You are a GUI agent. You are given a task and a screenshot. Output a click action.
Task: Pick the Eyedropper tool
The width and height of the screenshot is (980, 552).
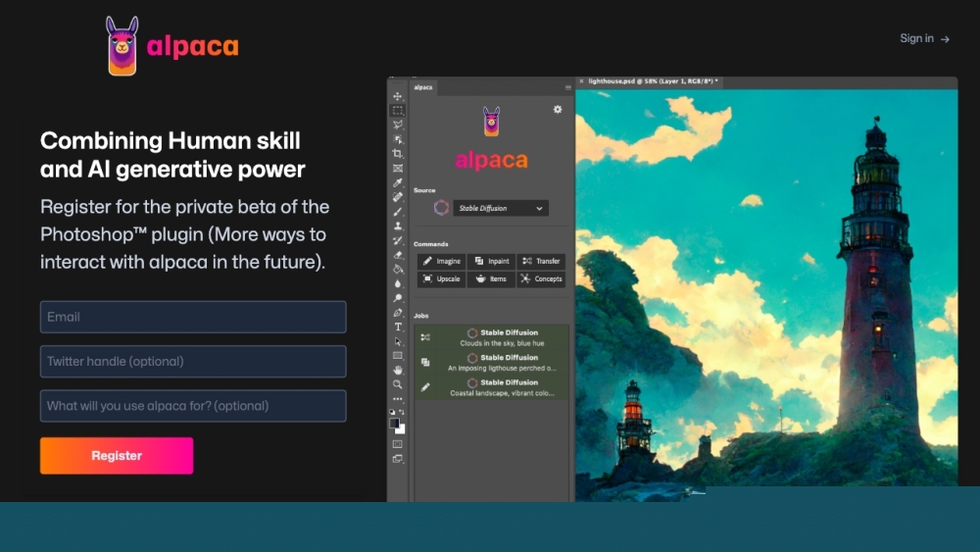tap(398, 182)
